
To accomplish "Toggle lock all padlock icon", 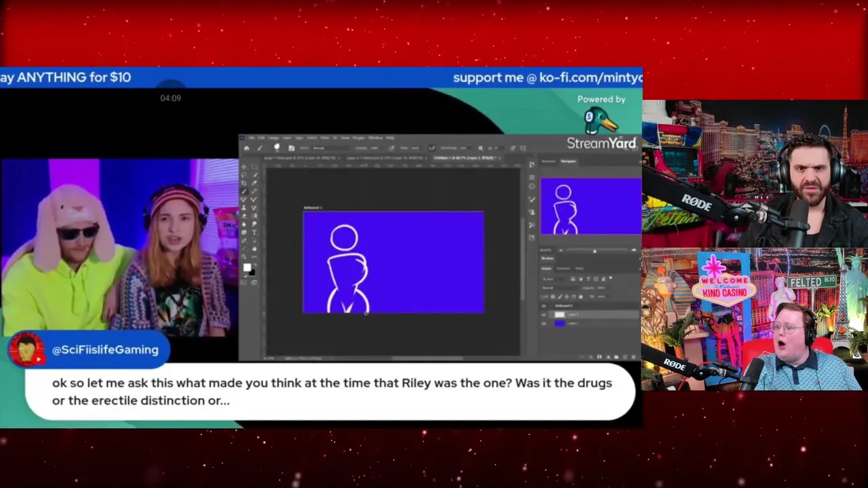I will coord(580,297).
